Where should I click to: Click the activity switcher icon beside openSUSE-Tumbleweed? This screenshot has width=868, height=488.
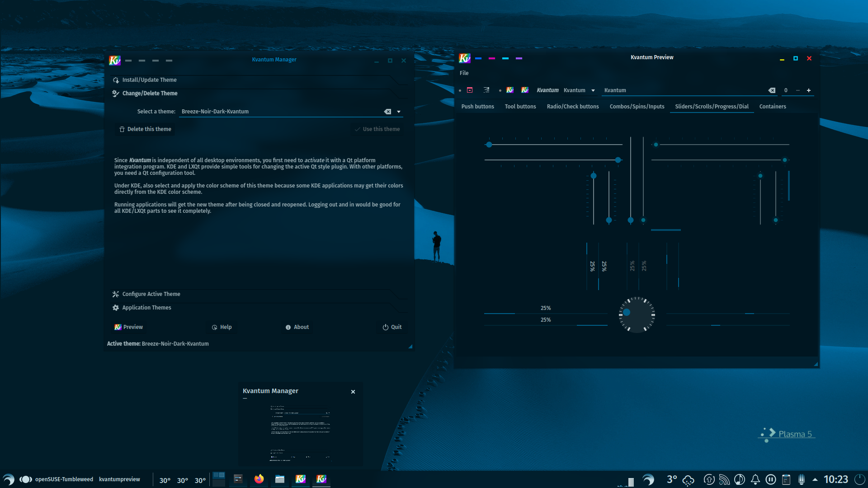coord(25,479)
